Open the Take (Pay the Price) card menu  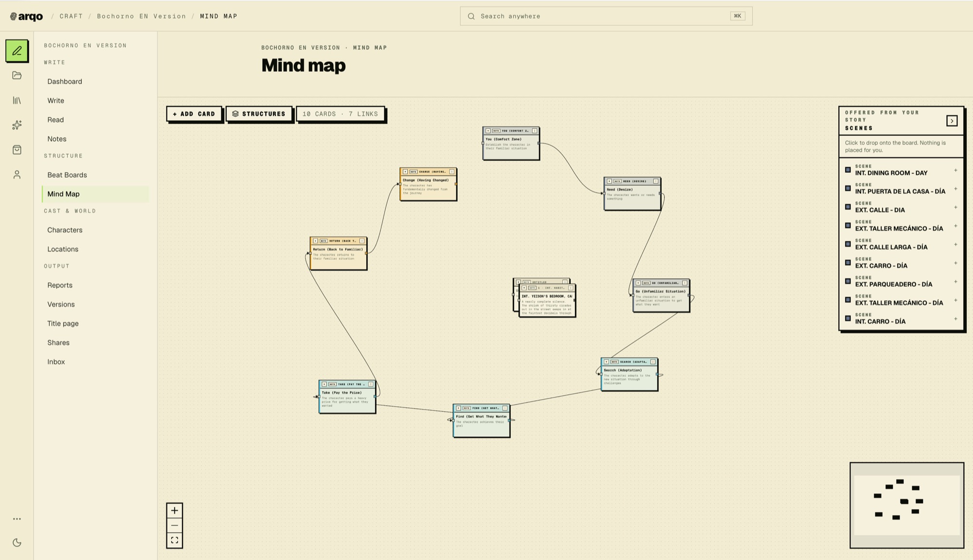pos(371,384)
